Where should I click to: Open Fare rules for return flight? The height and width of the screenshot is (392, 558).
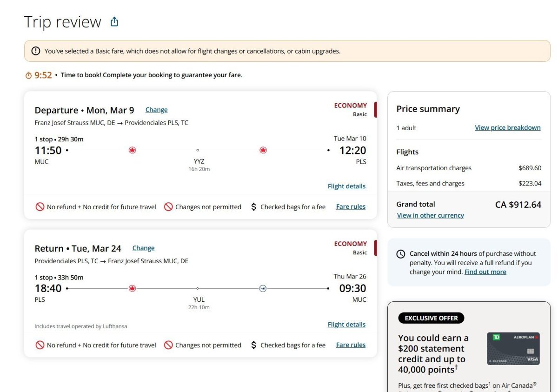click(x=351, y=345)
